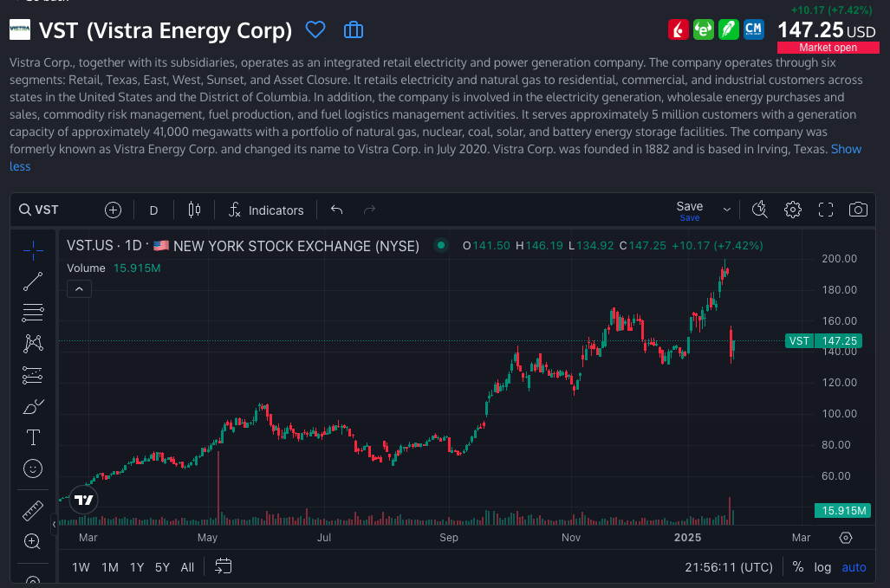Open the quick search lightning icon

click(x=759, y=210)
